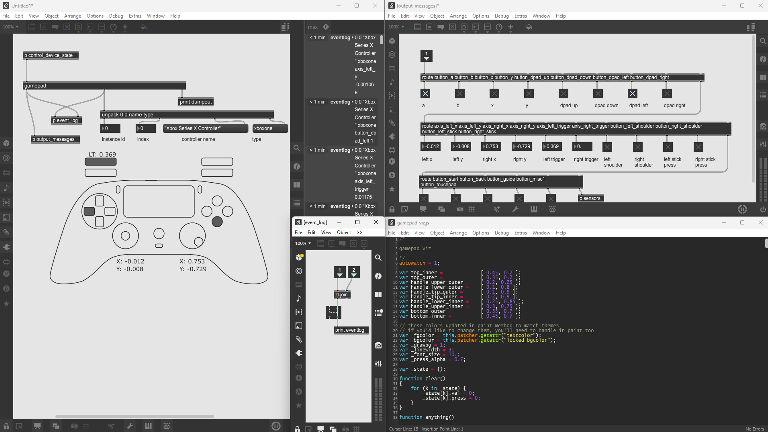Open Arrange menu in output messages window
This screenshot has width=768, height=432.
(460, 16)
